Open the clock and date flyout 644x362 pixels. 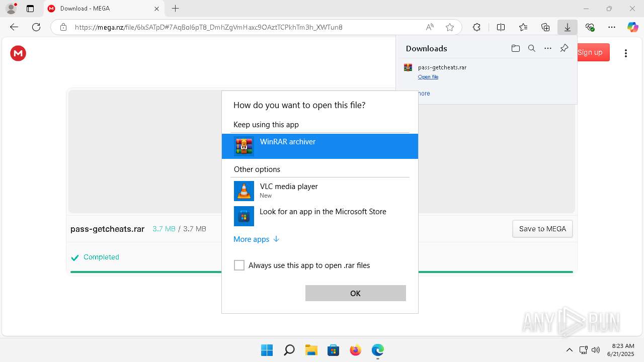click(620, 350)
